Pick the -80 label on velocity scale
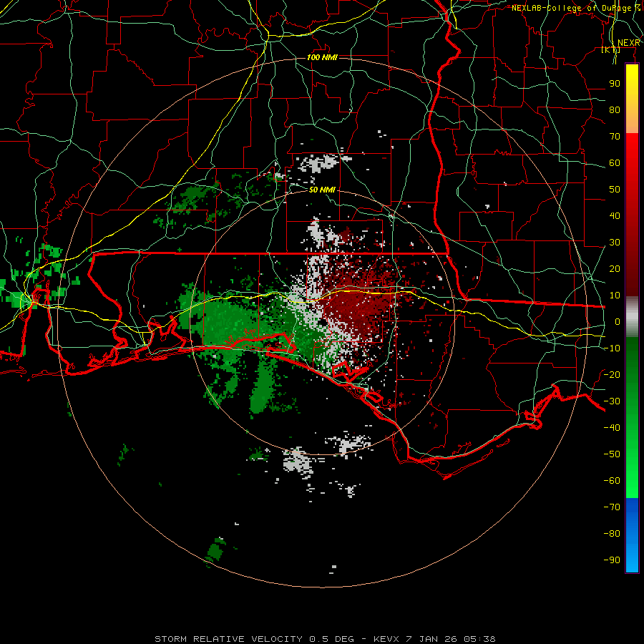This screenshot has height=644, width=644. tap(612, 534)
